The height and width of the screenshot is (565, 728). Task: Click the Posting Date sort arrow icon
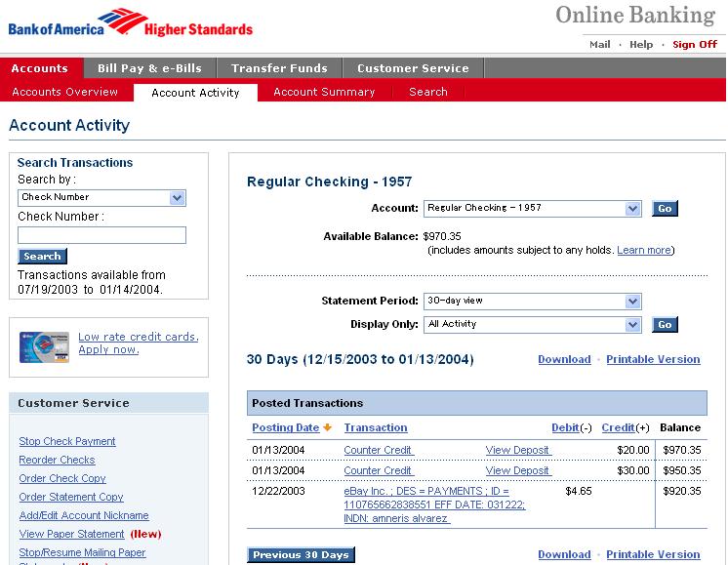point(328,427)
